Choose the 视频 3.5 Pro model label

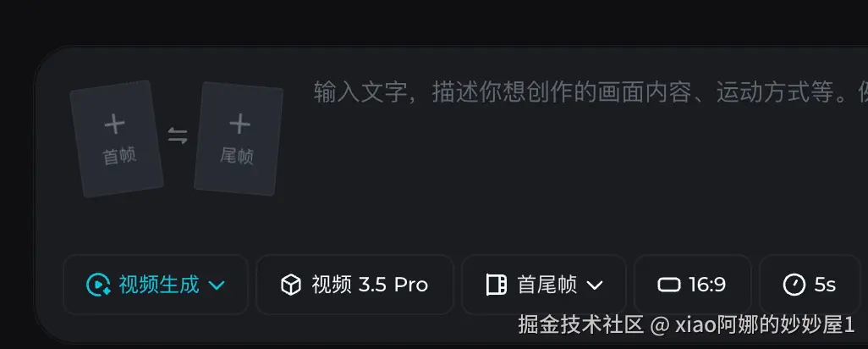tap(370, 285)
